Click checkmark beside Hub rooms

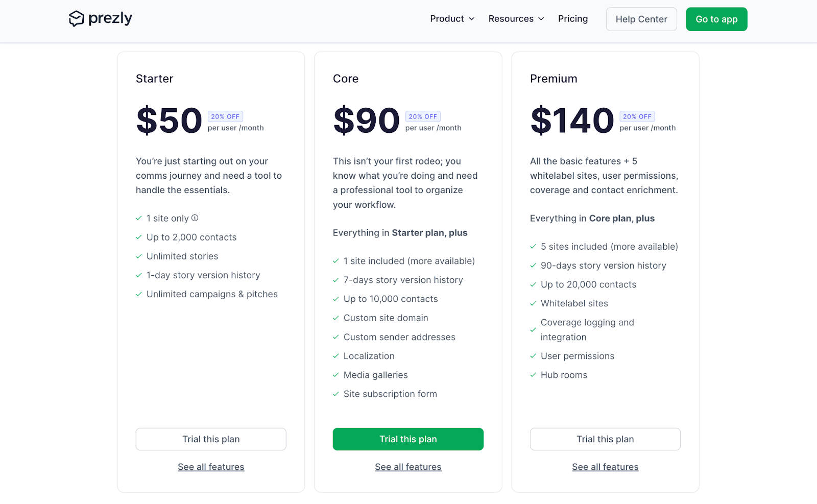(x=533, y=375)
